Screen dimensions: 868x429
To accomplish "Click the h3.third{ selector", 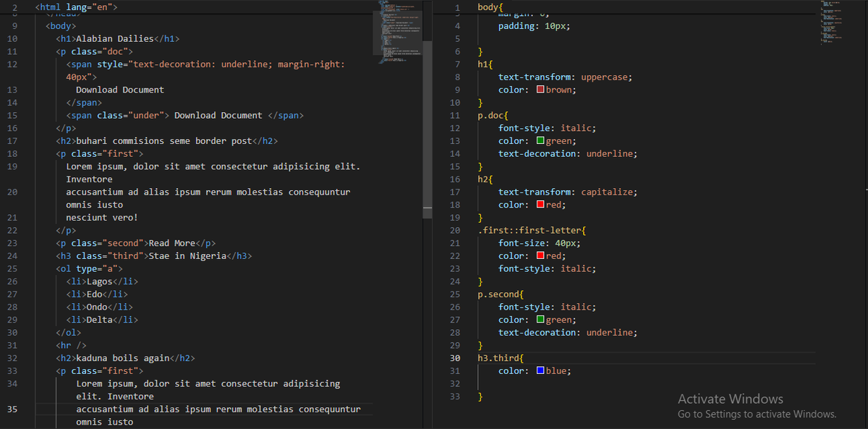I will click(501, 358).
